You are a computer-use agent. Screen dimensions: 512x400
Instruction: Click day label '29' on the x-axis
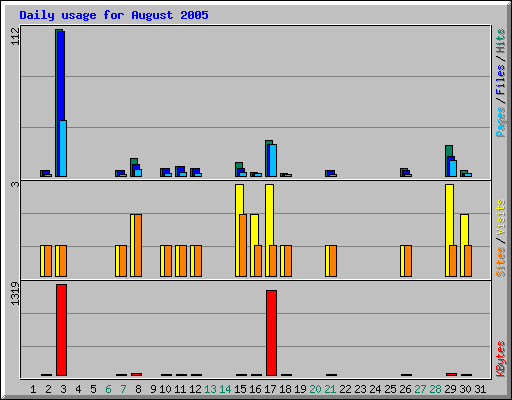coord(450,389)
